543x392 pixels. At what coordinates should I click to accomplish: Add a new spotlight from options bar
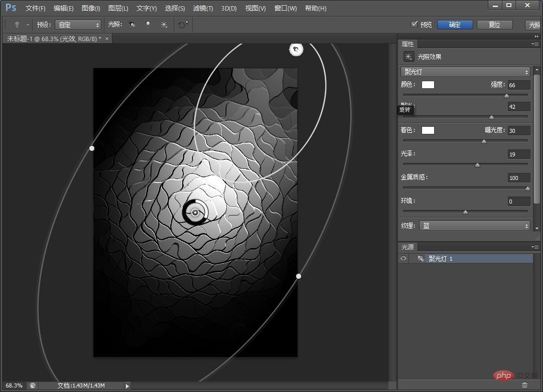pos(132,25)
